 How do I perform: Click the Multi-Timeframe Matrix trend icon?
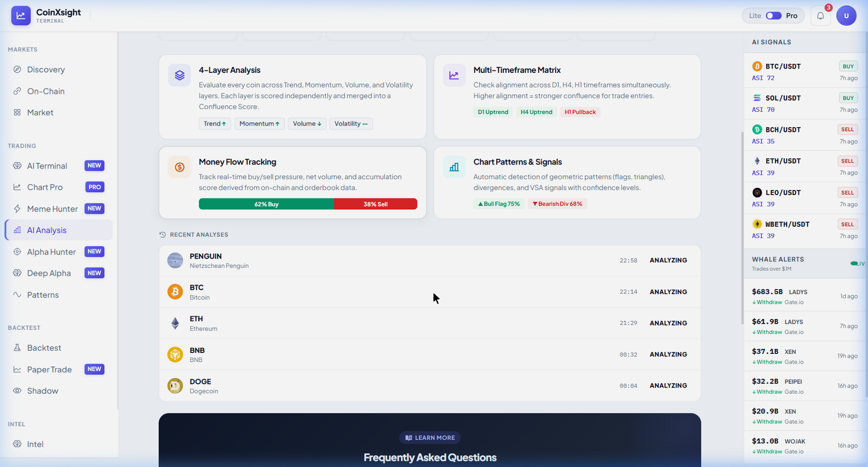click(x=454, y=75)
